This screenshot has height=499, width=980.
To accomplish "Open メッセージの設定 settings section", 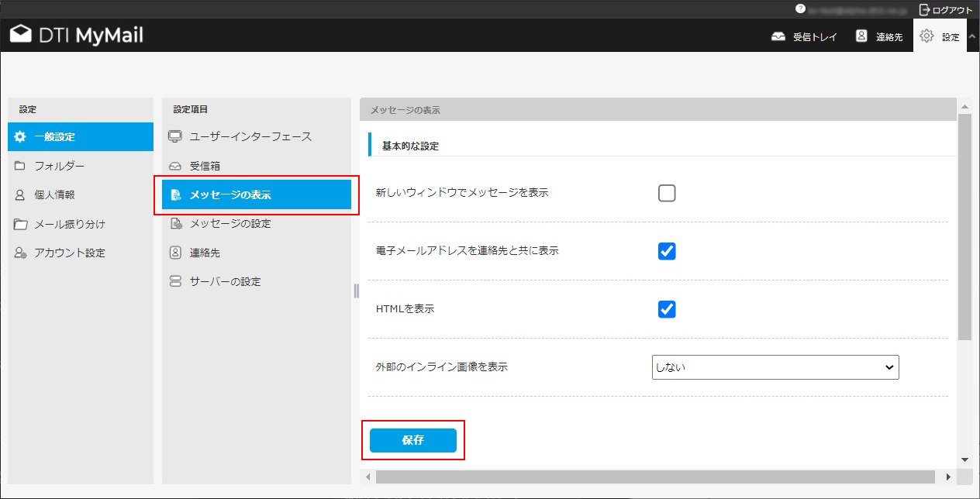I will pyautogui.click(x=257, y=224).
